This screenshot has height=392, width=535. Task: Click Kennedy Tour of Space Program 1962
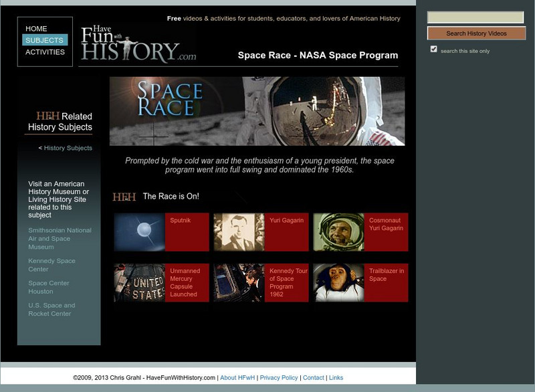(288, 282)
